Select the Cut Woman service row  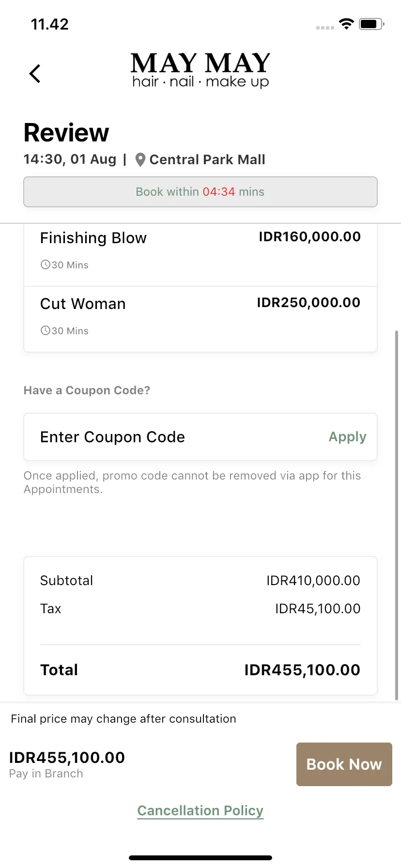tap(200, 319)
